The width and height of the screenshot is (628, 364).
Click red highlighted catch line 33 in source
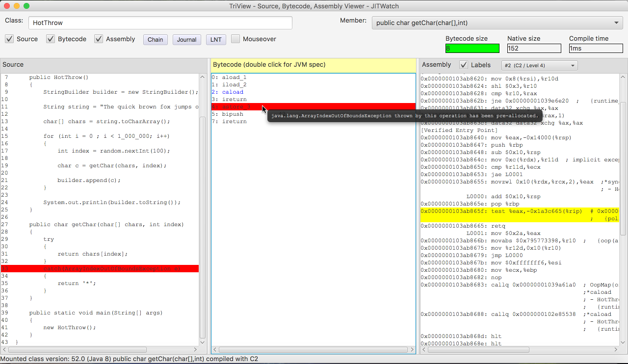click(100, 269)
